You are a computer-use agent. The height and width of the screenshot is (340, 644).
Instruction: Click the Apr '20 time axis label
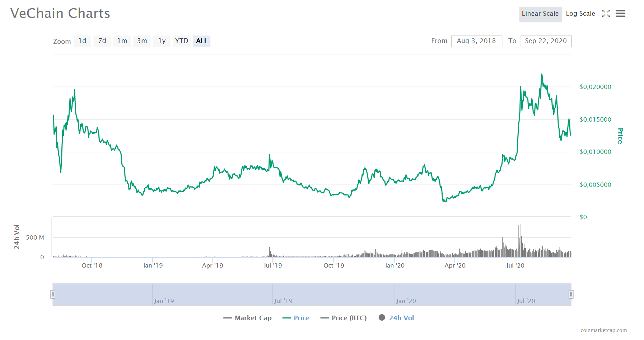[x=455, y=265]
